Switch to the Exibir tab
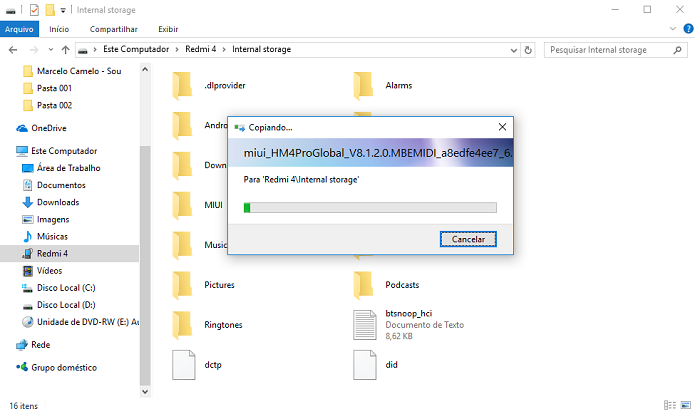The height and width of the screenshot is (414, 695). pos(168,29)
